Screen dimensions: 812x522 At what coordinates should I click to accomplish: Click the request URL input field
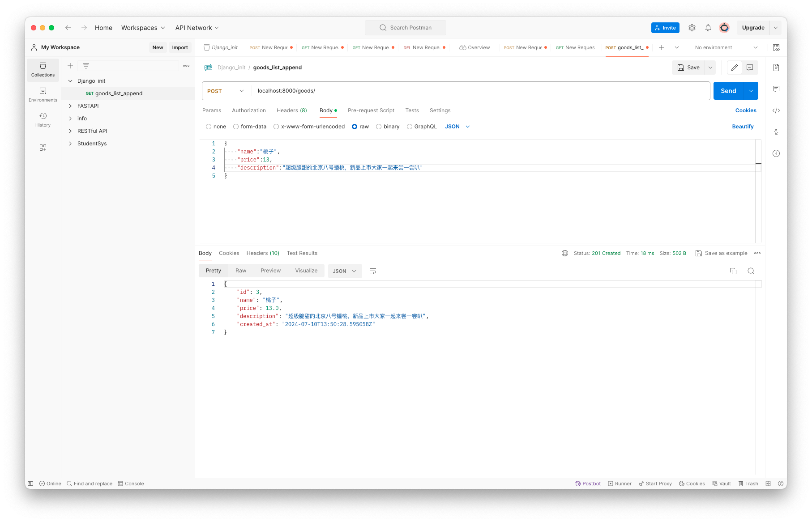point(481,91)
